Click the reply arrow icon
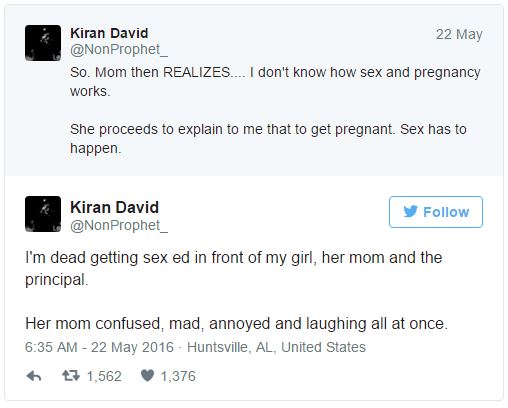 click(x=34, y=376)
